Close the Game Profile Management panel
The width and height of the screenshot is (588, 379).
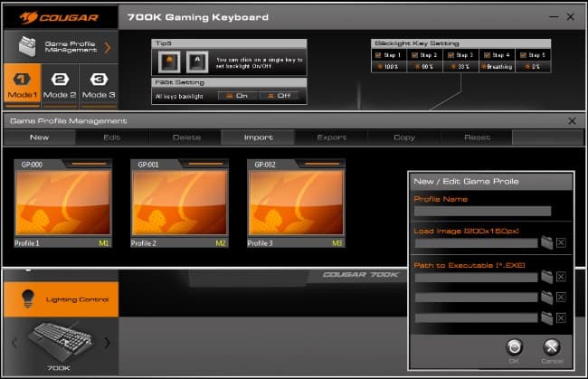(572, 120)
